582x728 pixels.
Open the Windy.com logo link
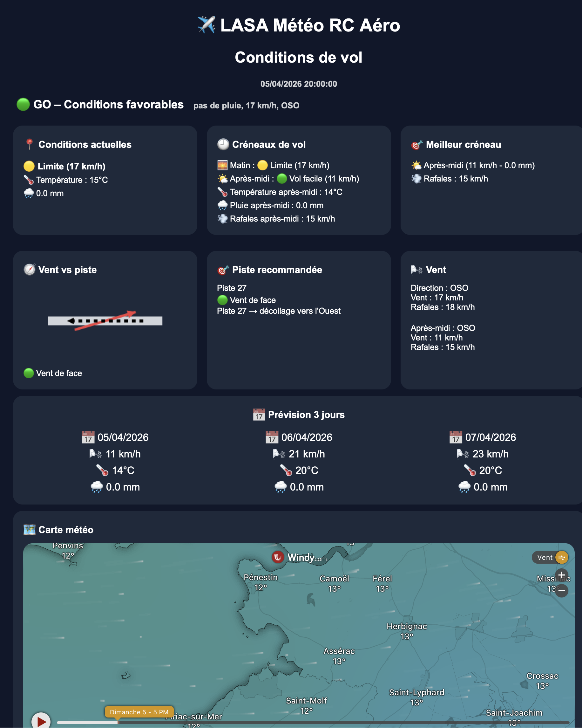pos(299,557)
